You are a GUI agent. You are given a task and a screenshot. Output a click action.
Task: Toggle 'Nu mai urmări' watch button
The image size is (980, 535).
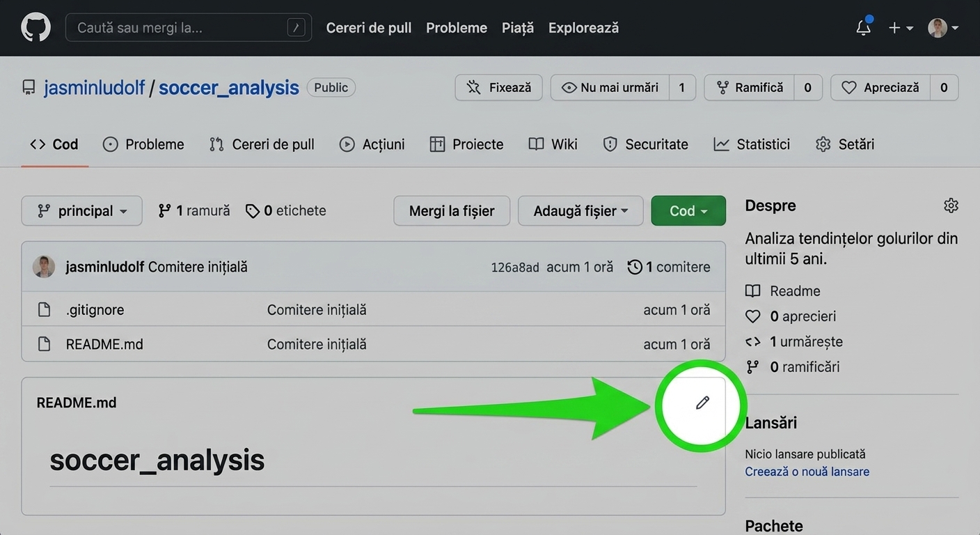click(610, 88)
